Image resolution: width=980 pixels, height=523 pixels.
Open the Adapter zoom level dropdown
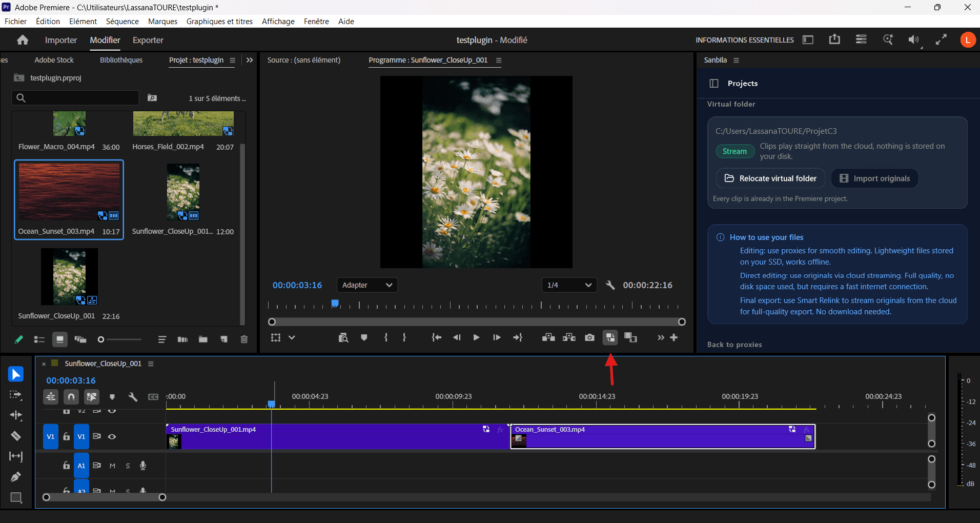click(x=367, y=285)
